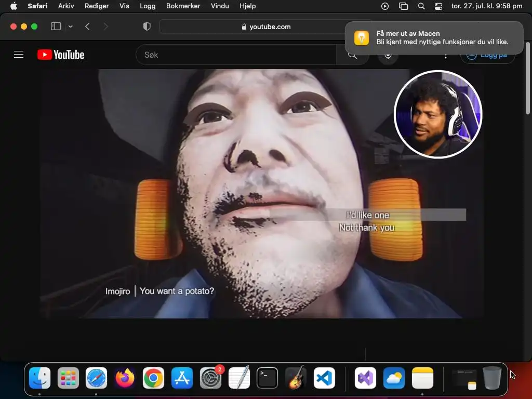532x399 pixels.
Task: Click the magnifier search button on YouTube
Action: tap(353, 55)
